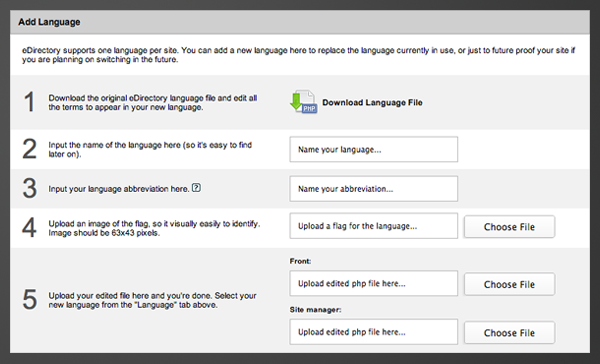Click 'eDirectory supports one language per site' description

click(298, 55)
